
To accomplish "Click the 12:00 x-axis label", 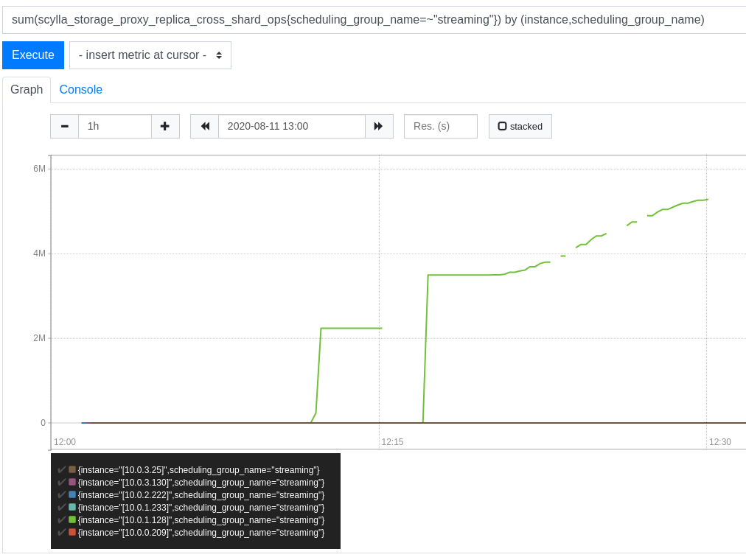I will (65, 442).
